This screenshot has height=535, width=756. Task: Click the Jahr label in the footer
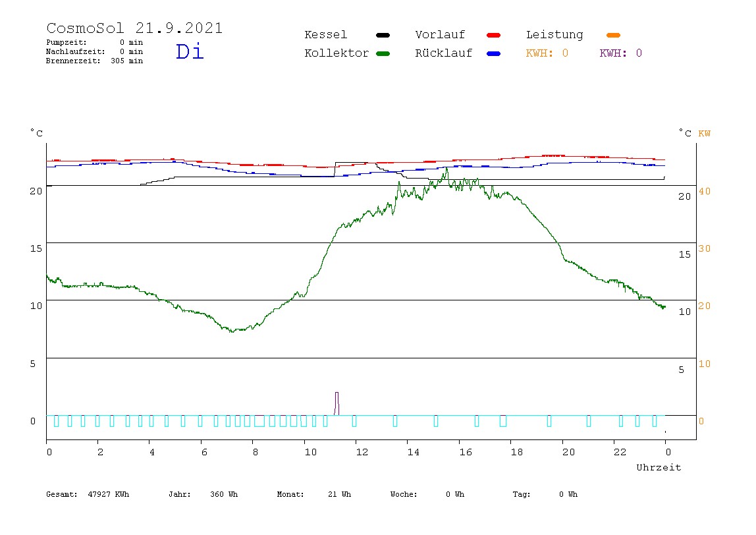[x=179, y=494]
